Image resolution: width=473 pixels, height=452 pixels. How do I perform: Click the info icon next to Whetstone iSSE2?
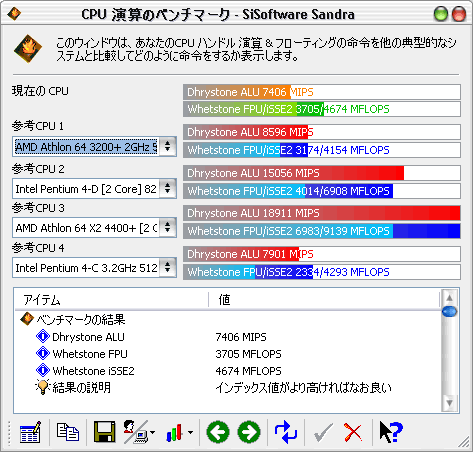(43, 370)
